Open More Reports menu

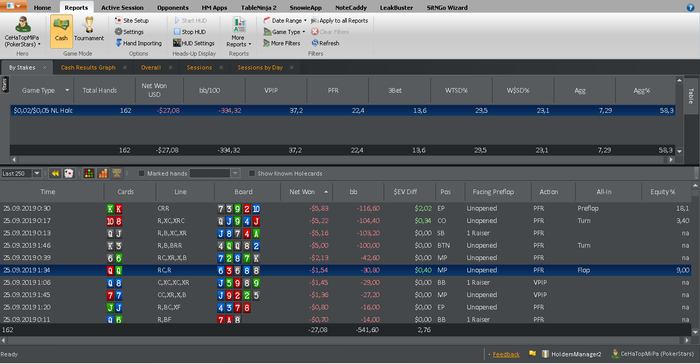point(239,32)
